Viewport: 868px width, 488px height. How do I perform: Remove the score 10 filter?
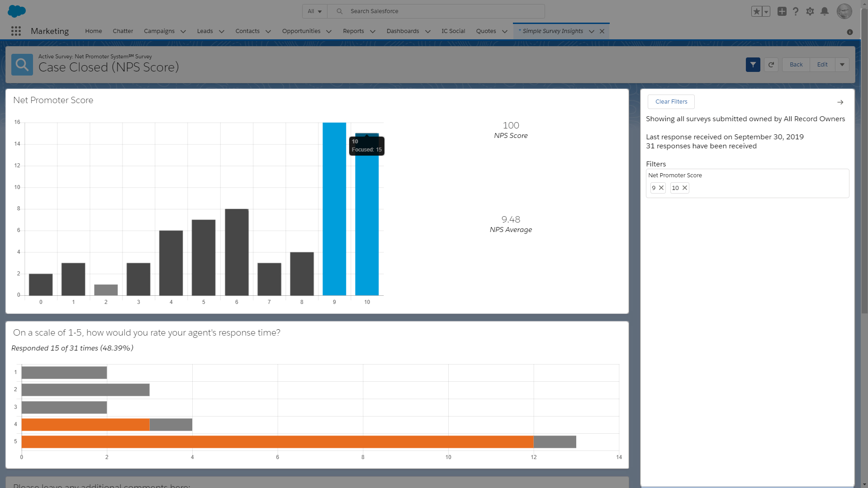(685, 188)
